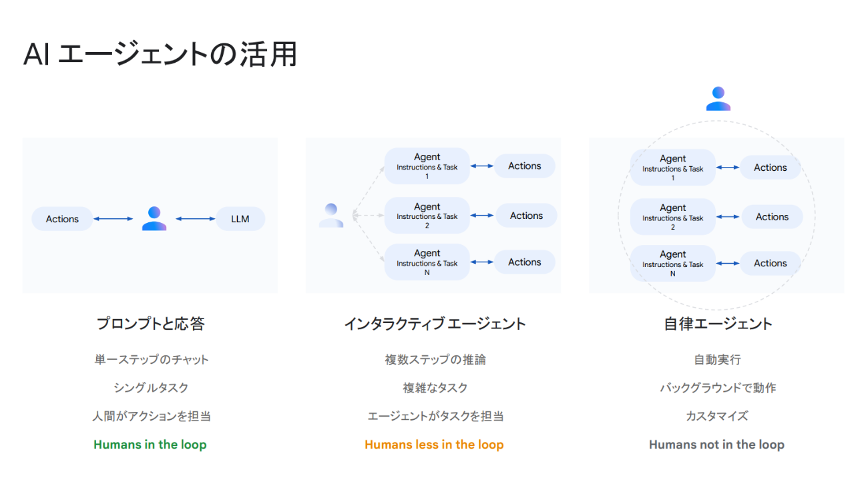Click the "インタラクティブ エージェント" heading
The height and width of the screenshot is (488, 868).
point(435,324)
